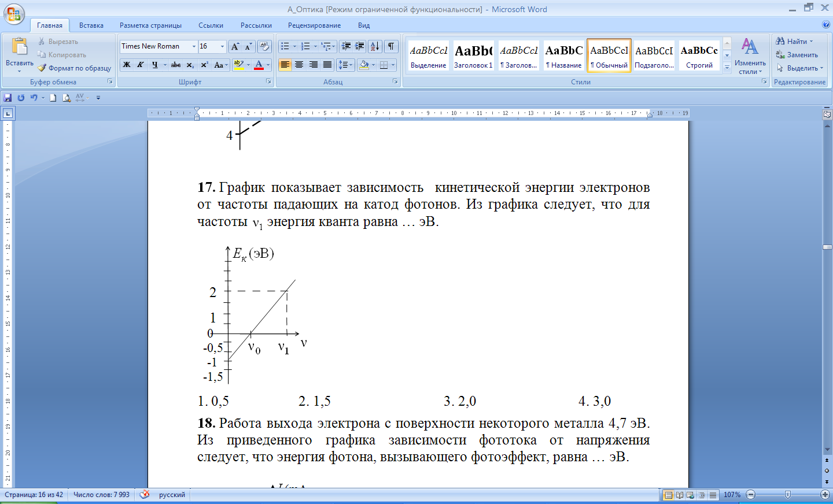Click the Redo icon in quick access toolbar

[21, 98]
